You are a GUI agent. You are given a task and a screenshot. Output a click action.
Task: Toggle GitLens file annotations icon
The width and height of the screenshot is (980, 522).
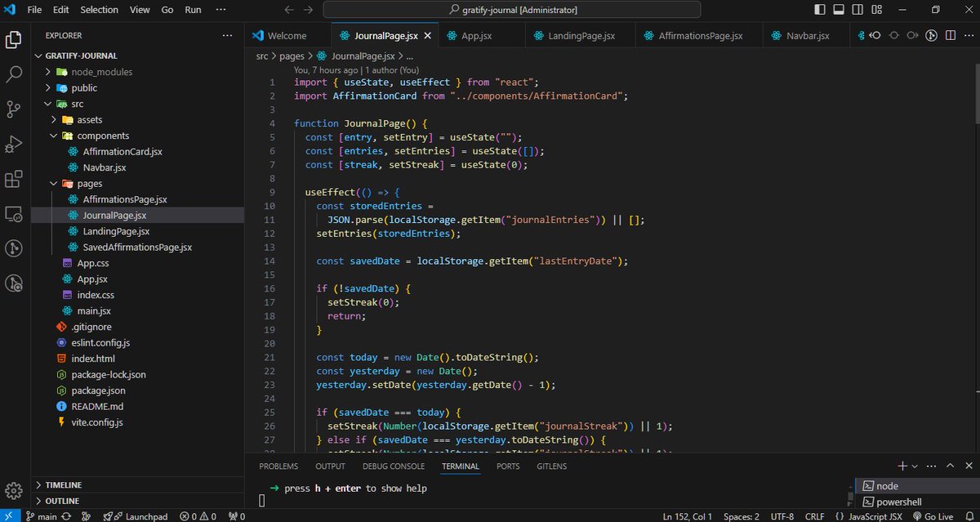(x=931, y=36)
